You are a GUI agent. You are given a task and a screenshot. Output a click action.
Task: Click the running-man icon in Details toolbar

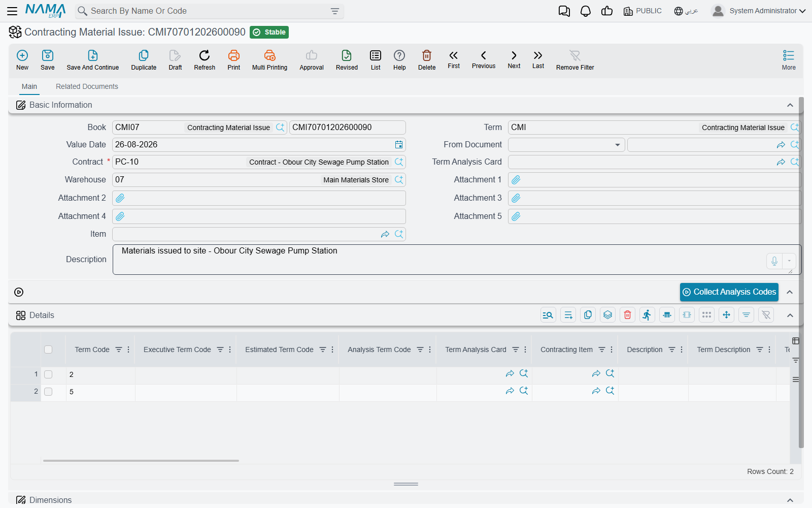pyautogui.click(x=647, y=315)
